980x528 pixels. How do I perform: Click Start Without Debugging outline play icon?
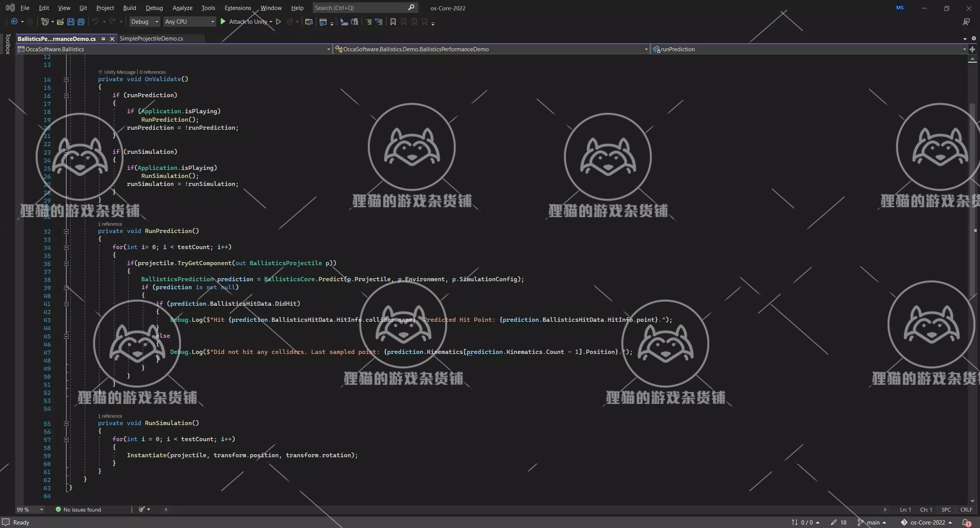(x=279, y=22)
